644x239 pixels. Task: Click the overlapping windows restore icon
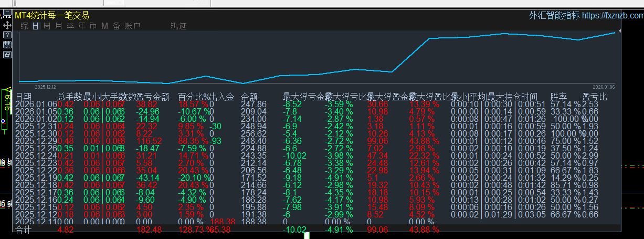pos(7,54)
